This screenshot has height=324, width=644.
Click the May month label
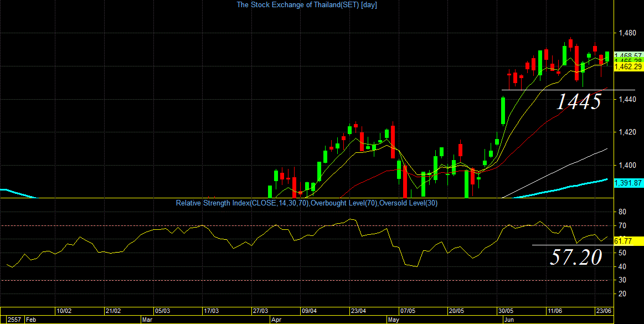(394, 319)
